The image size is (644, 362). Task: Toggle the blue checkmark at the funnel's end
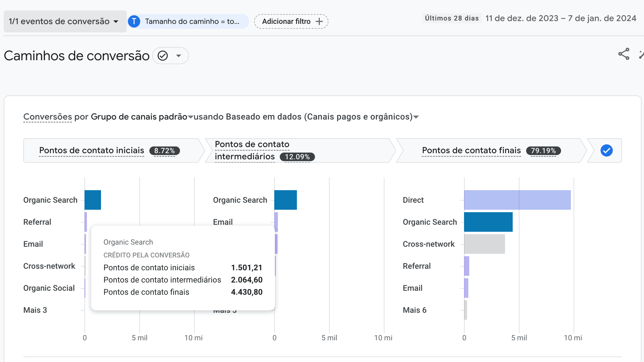(606, 150)
